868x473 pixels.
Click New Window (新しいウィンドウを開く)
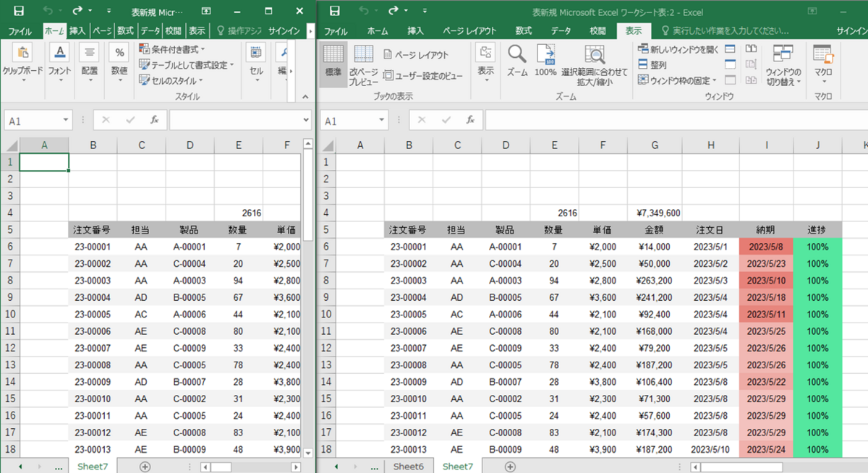pyautogui.click(x=679, y=49)
